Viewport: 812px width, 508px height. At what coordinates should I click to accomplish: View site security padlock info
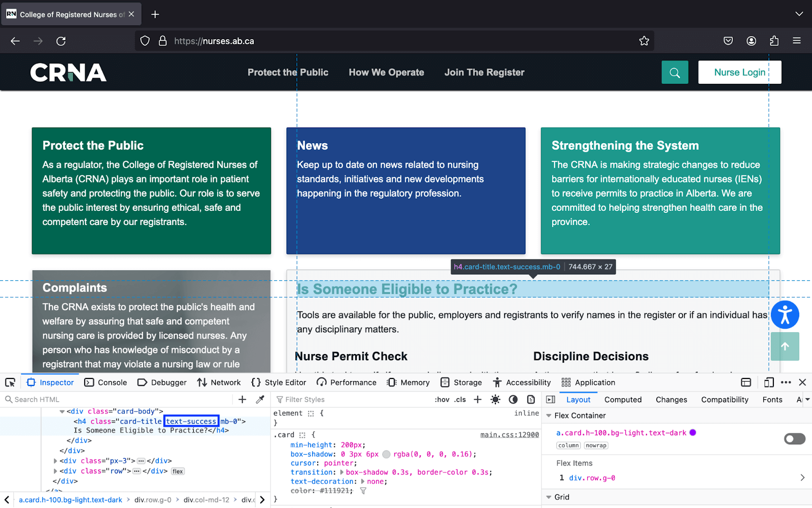[x=163, y=41]
